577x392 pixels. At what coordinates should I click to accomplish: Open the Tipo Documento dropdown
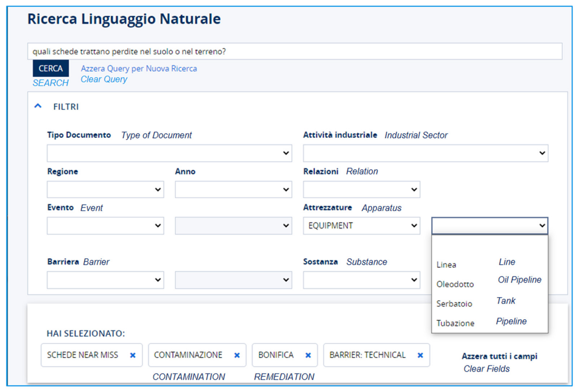pos(169,153)
